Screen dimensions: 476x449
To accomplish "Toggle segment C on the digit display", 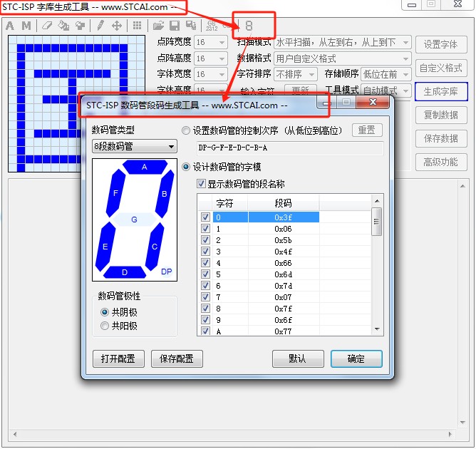I will (155, 246).
